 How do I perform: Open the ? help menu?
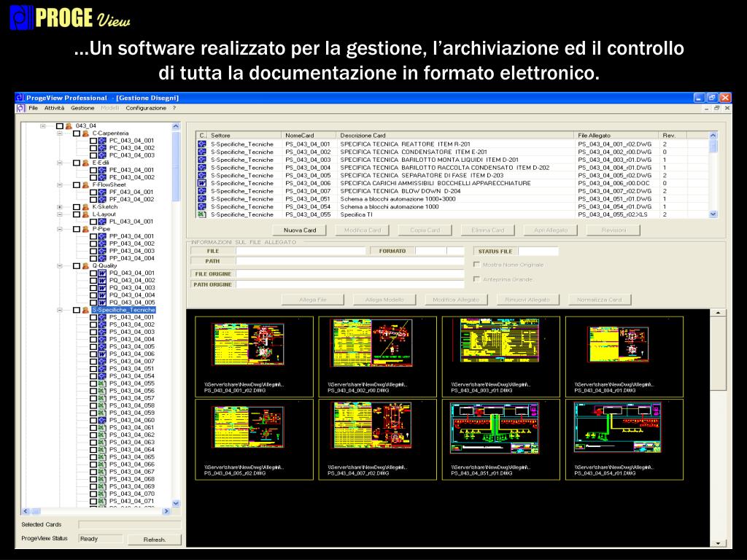coord(174,108)
